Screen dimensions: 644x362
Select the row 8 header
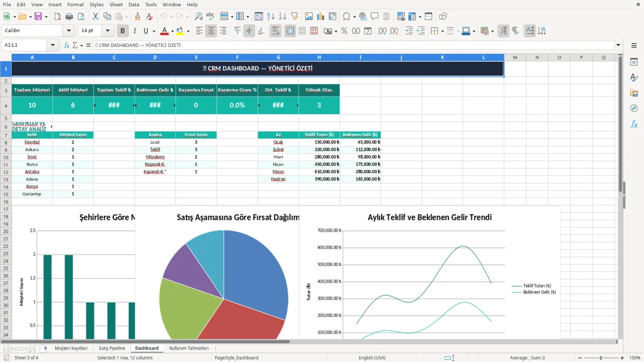click(6, 142)
